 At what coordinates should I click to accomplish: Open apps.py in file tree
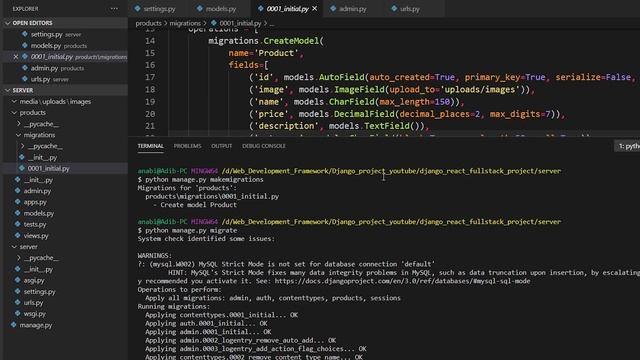pyautogui.click(x=35, y=202)
